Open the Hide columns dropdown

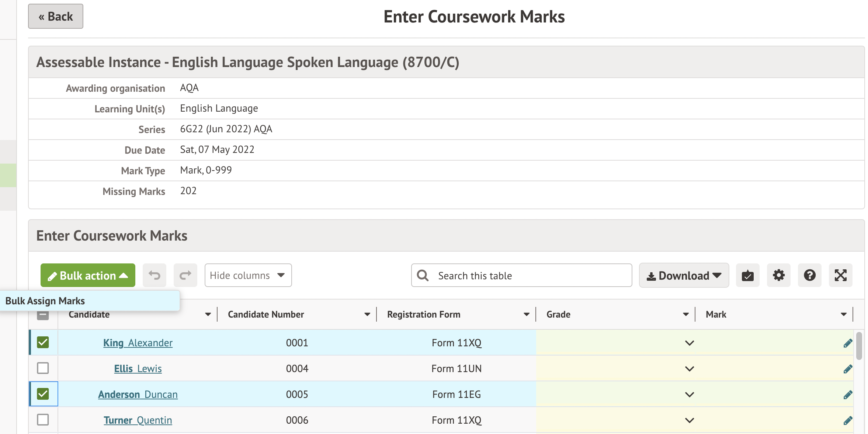click(248, 275)
